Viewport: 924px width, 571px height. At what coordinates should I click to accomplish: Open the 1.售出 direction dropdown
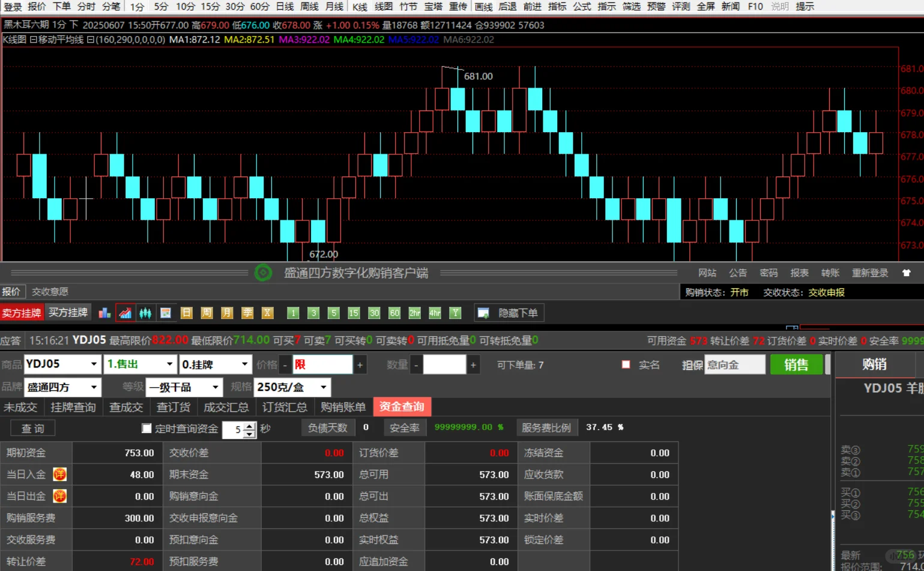coord(140,364)
